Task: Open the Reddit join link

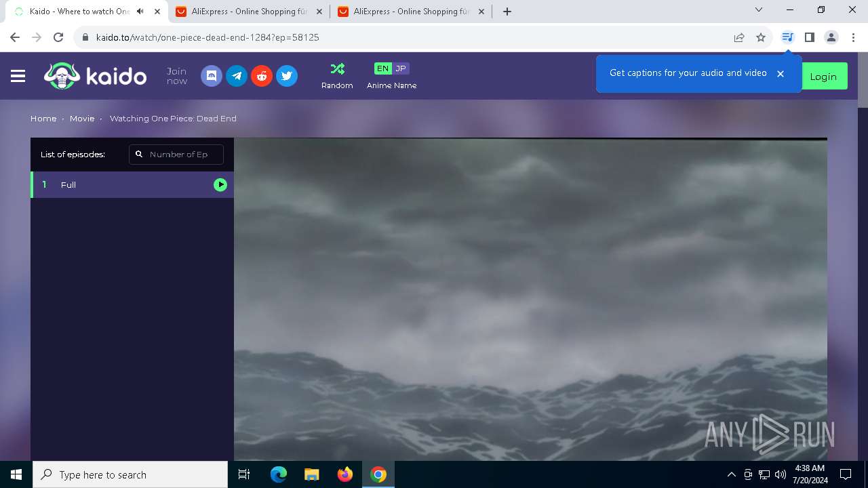Action: point(262,76)
